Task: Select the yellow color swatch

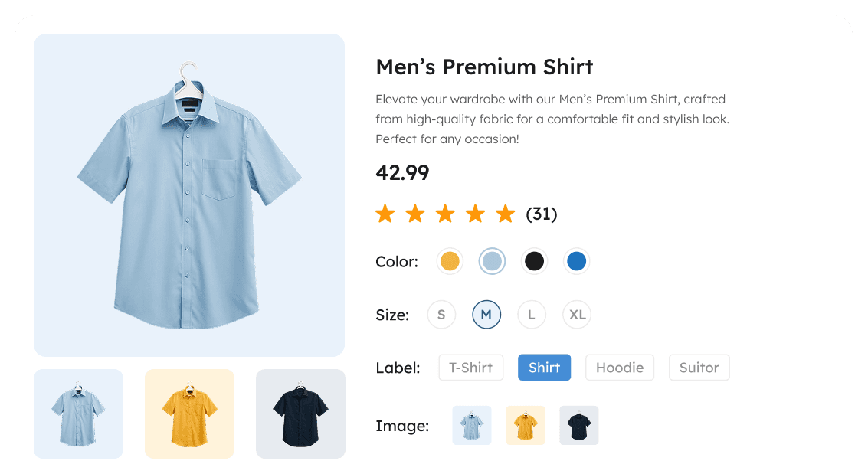Action: point(450,261)
